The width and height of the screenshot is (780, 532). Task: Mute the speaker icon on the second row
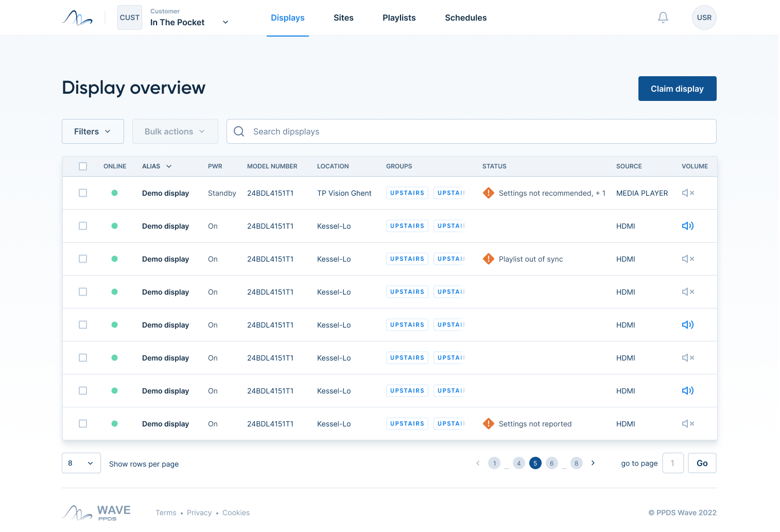tap(688, 226)
